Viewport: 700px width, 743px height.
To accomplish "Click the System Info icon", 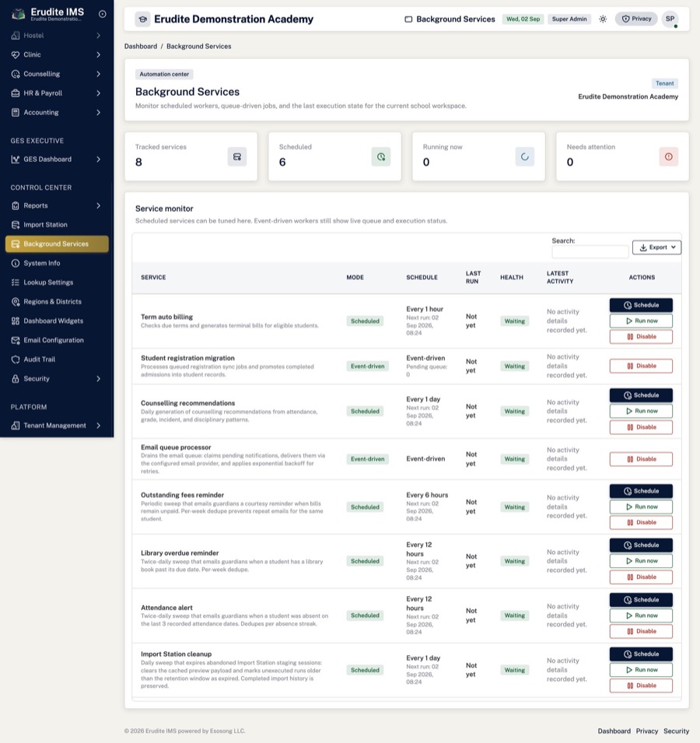I will [x=15, y=263].
